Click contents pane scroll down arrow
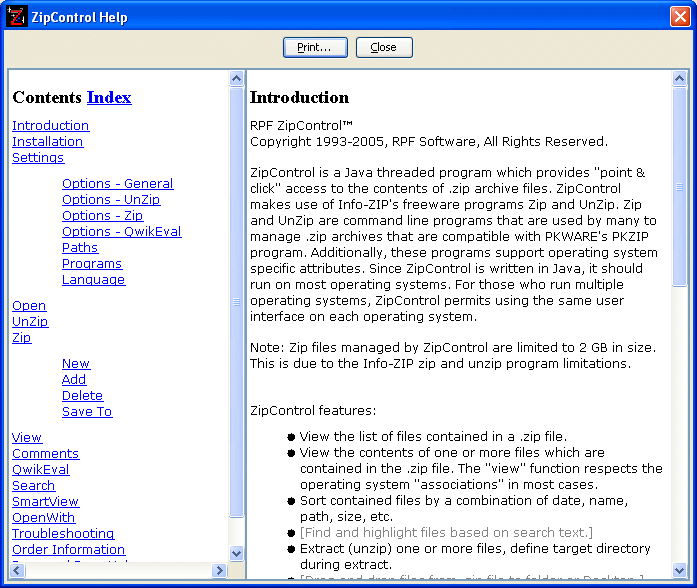The image size is (697, 588). 236,553
